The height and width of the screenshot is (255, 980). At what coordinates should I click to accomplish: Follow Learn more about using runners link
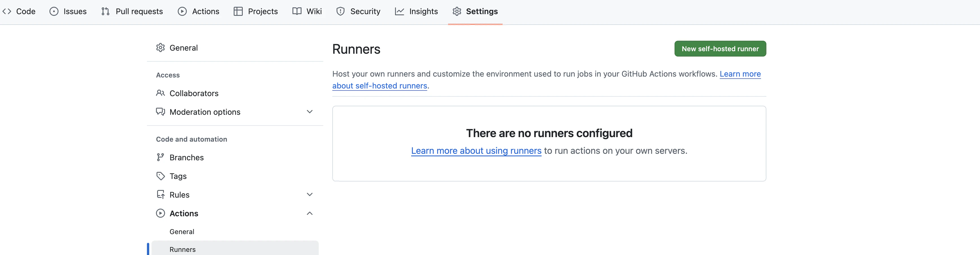coord(476,151)
